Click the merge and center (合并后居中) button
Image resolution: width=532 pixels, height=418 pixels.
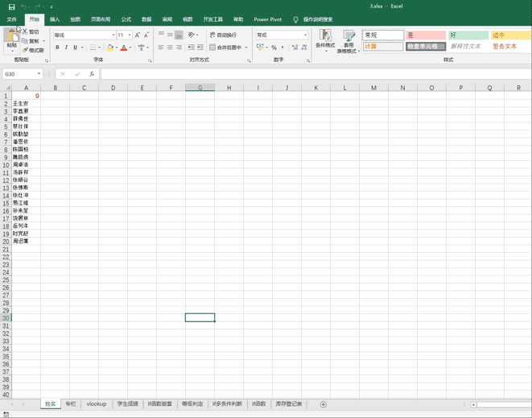coord(225,48)
